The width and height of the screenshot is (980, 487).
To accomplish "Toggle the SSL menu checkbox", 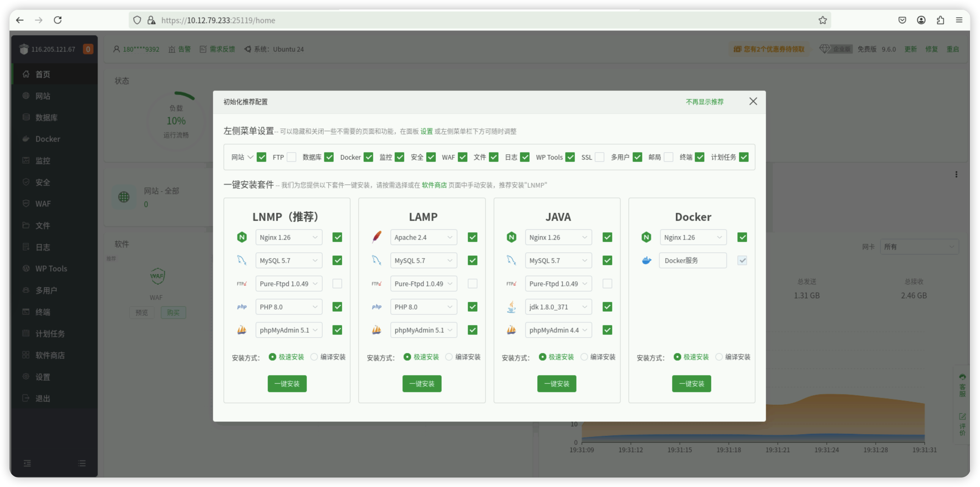I will (x=600, y=157).
